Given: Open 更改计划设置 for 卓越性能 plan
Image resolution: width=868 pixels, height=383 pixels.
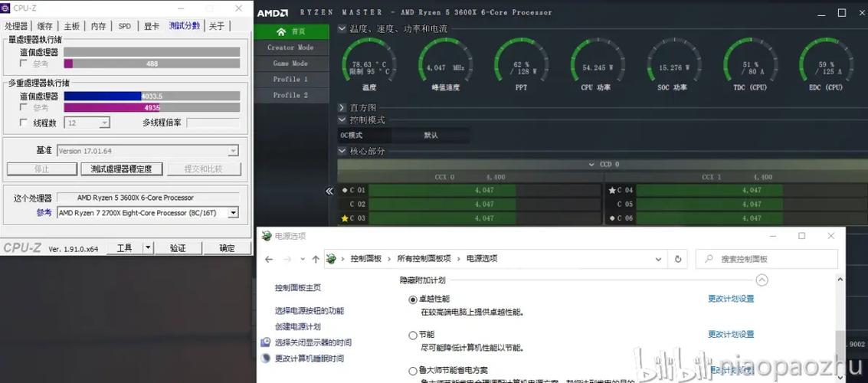Looking at the screenshot, I should pyautogui.click(x=731, y=299).
